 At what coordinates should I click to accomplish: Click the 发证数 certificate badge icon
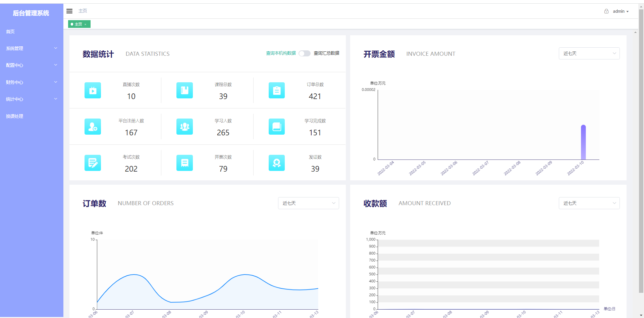click(277, 163)
